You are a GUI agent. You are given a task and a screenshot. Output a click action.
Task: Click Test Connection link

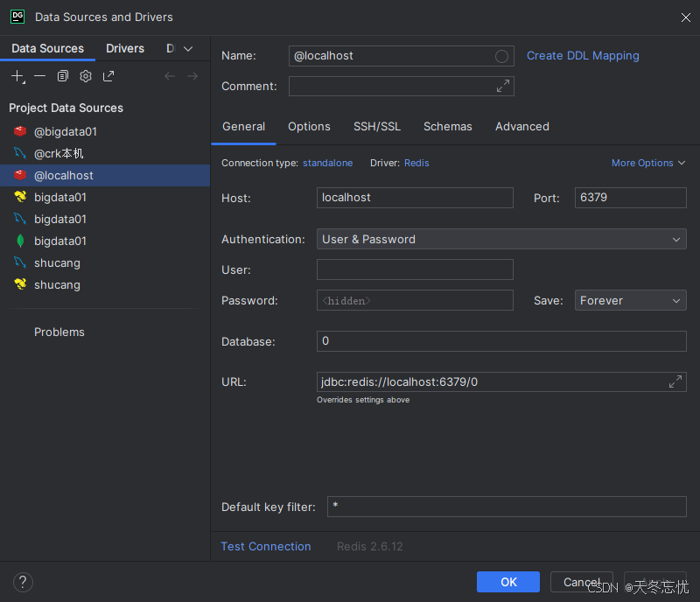[266, 546]
